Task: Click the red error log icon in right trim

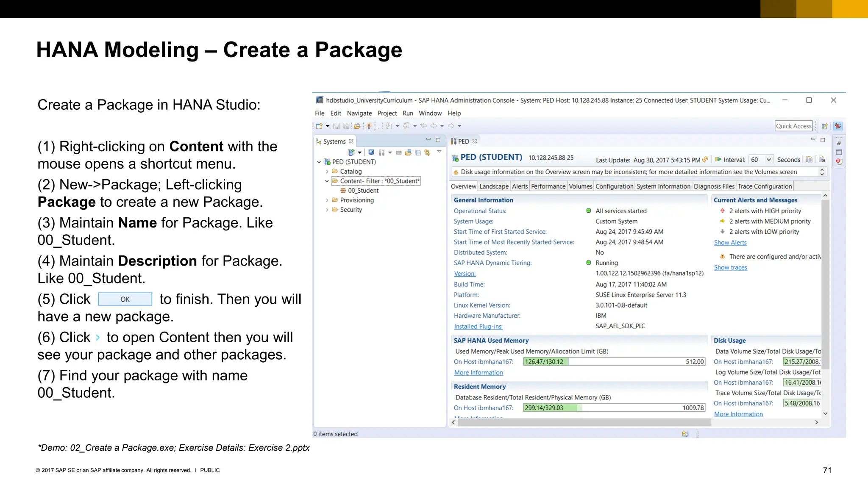Action: pos(839,161)
